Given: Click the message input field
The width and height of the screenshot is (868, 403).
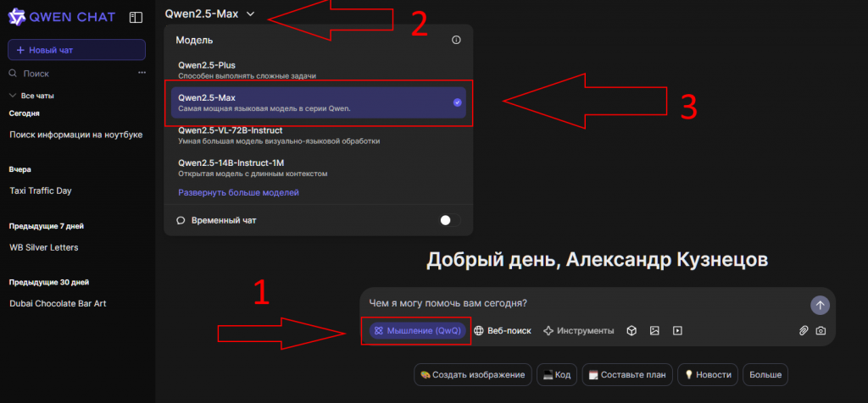Looking at the screenshot, I should (584, 303).
